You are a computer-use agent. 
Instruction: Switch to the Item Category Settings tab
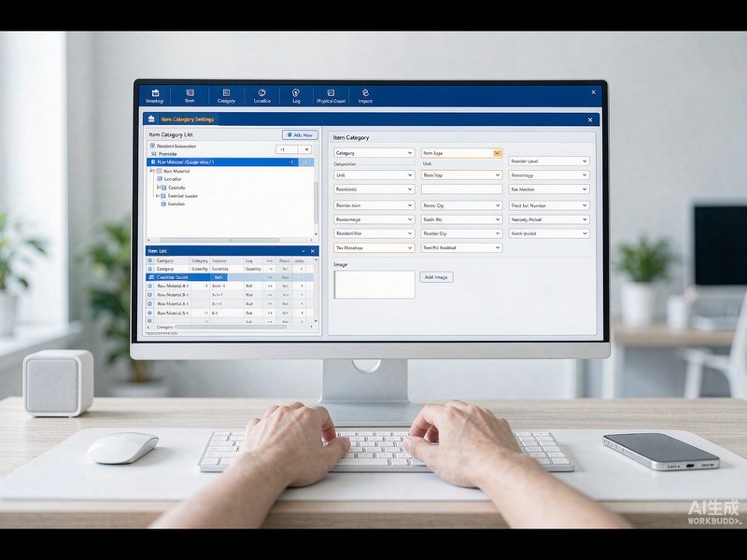[188, 119]
